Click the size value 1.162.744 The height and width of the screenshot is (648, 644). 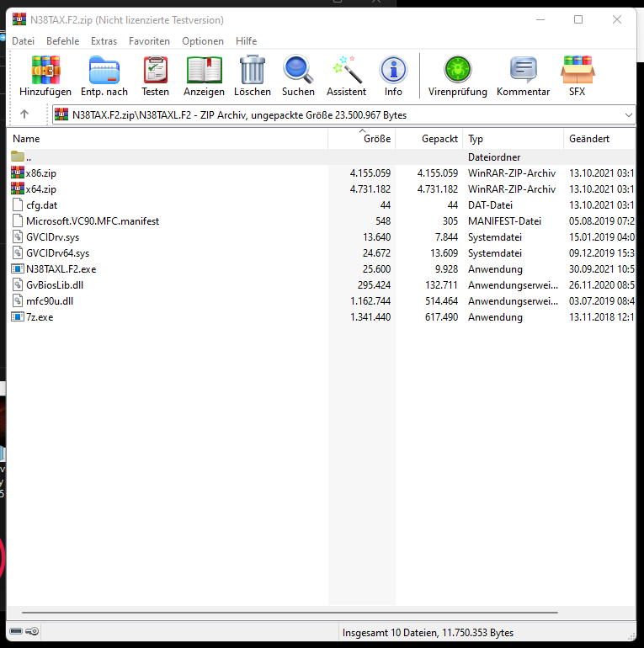point(370,301)
